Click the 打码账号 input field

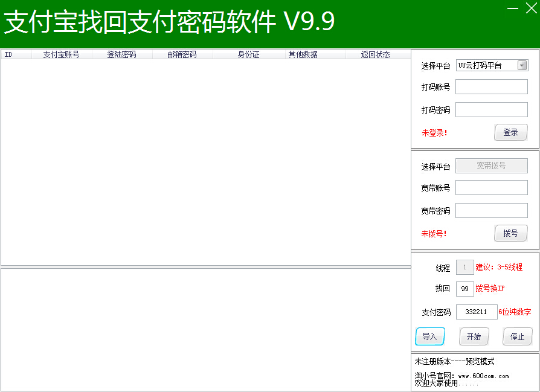tap(492, 87)
